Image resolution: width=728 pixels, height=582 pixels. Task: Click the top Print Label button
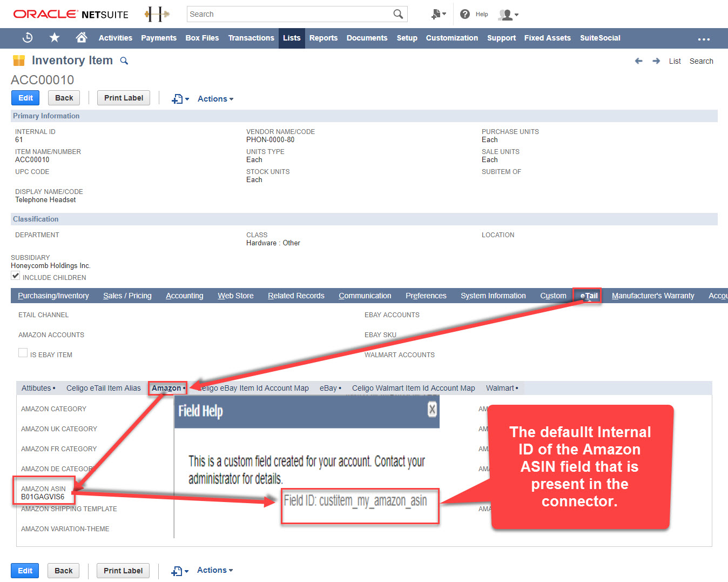(124, 98)
